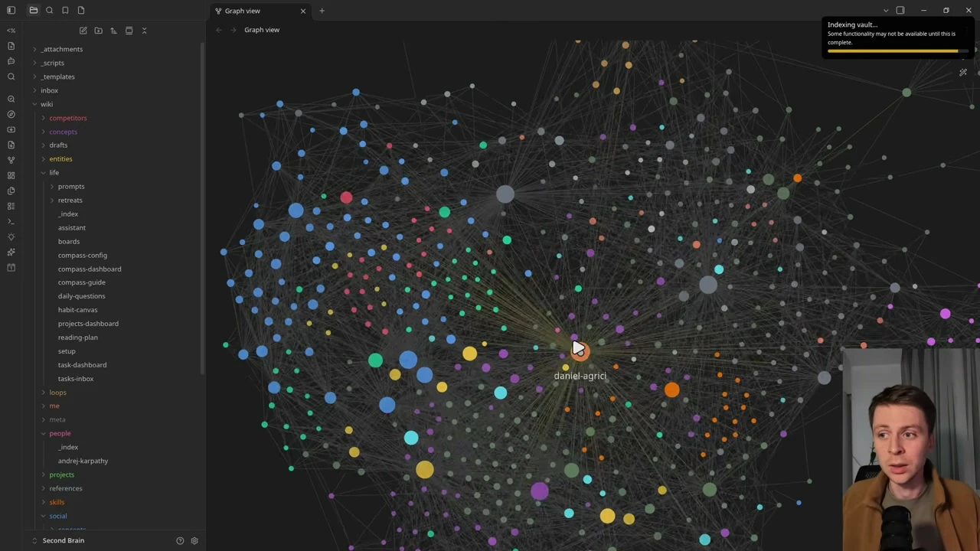Click the sparkles icon in the ribbon
This screenshot has height=551, width=980.
(11, 252)
